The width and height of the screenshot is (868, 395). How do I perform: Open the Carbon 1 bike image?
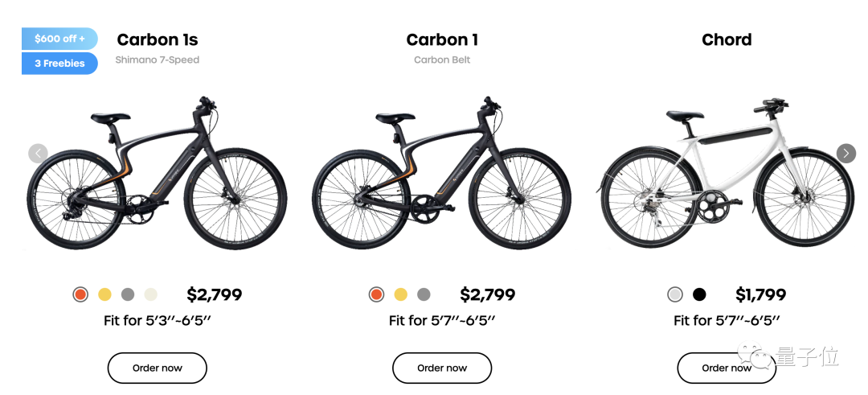[442, 174]
